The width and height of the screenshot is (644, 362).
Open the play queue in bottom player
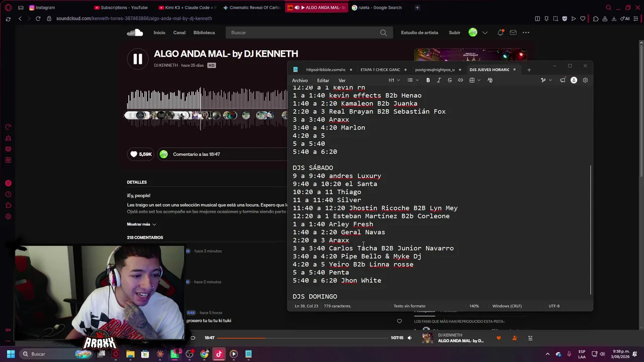(530, 338)
